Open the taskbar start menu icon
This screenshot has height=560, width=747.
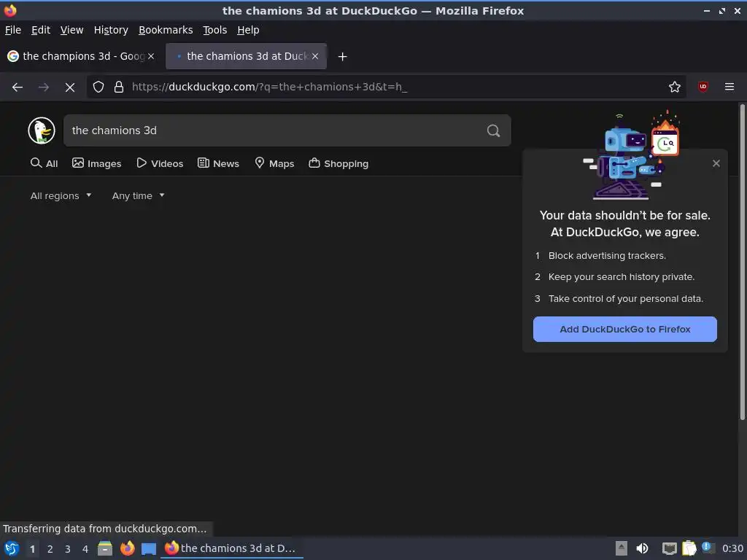[x=12, y=548]
